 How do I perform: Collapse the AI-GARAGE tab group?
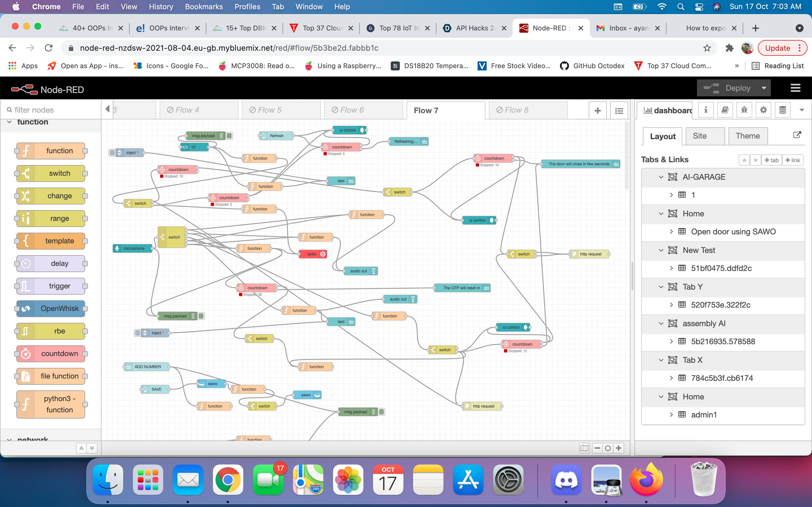tap(661, 177)
